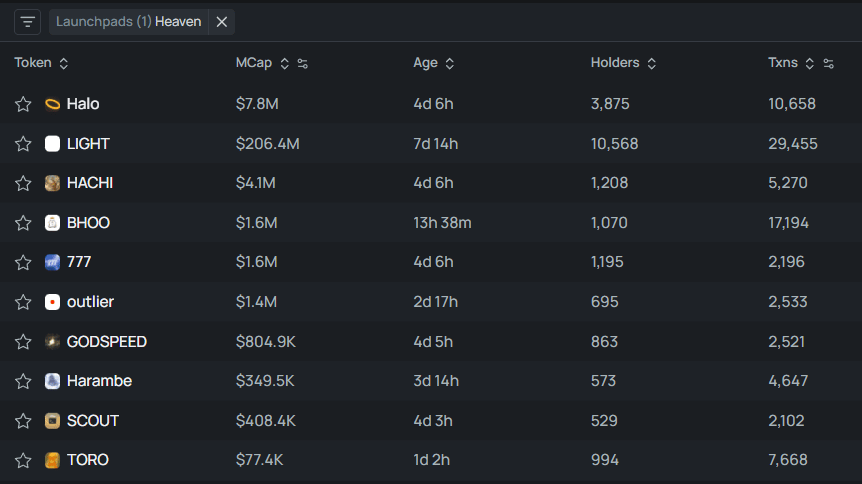This screenshot has height=484, width=862.
Task: Click the BHOO token icon
Action: pos(53,223)
